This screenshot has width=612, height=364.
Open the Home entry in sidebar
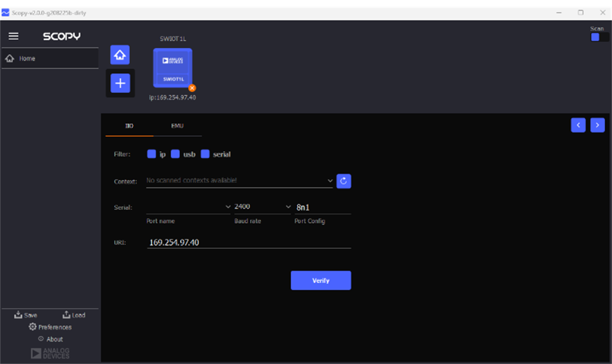50,58
